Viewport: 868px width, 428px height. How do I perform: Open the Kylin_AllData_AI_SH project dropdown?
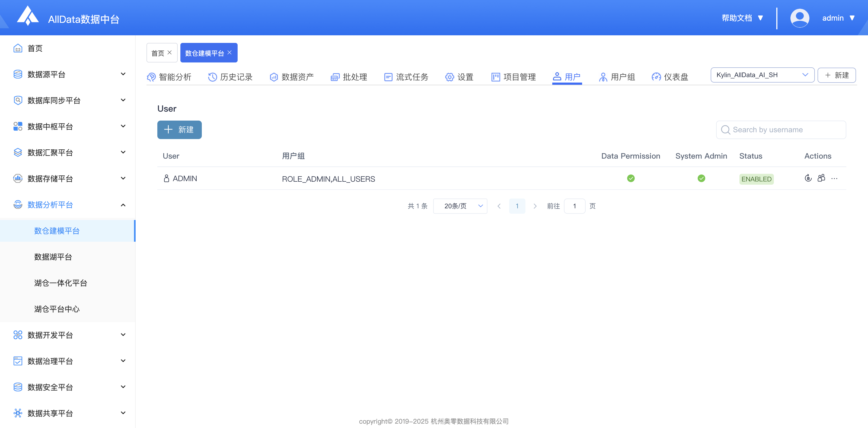tap(762, 75)
